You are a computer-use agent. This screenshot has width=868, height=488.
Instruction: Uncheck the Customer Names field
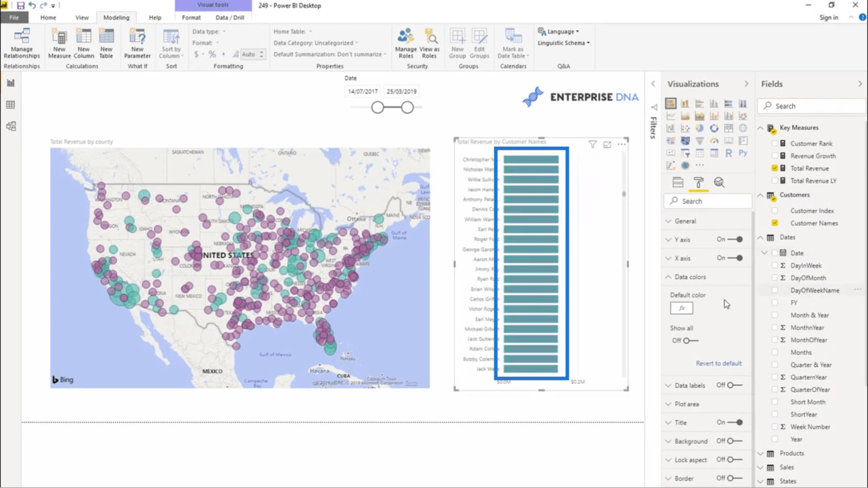[x=774, y=223]
